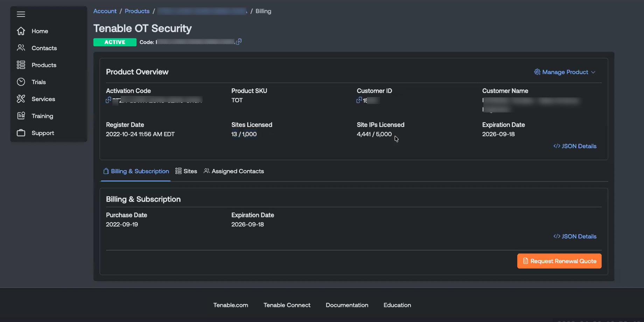Click the Purchase Date value 2022-09-19
Image resolution: width=644 pixels, height=322 pixels.
point(122,224)
